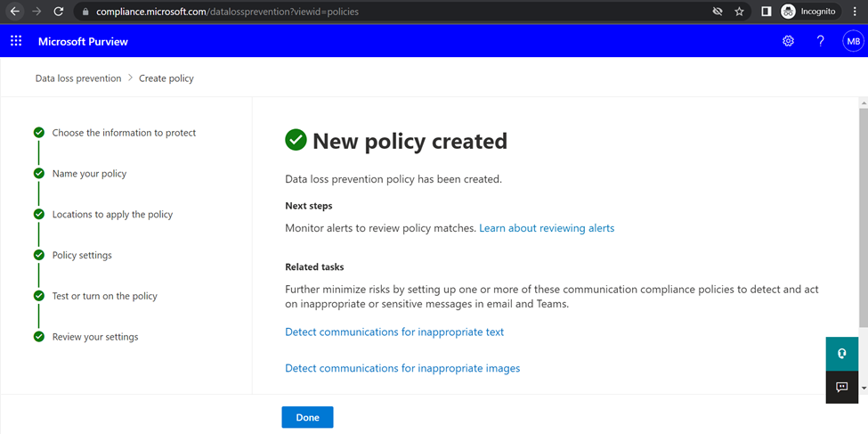The width and height of the screenshot is (868, 434).
Task: Click green check next to Review your settings
Action: click(x=39, y=337)
